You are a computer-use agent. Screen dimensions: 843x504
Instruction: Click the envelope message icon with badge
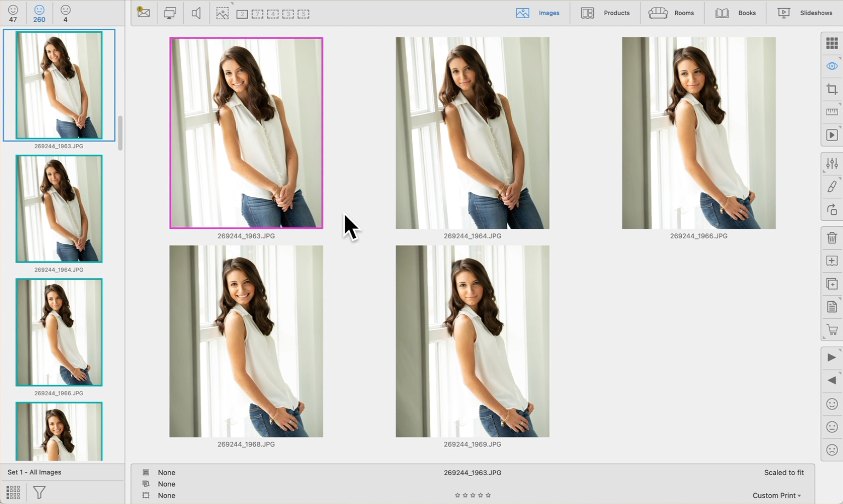click(144, 13)
